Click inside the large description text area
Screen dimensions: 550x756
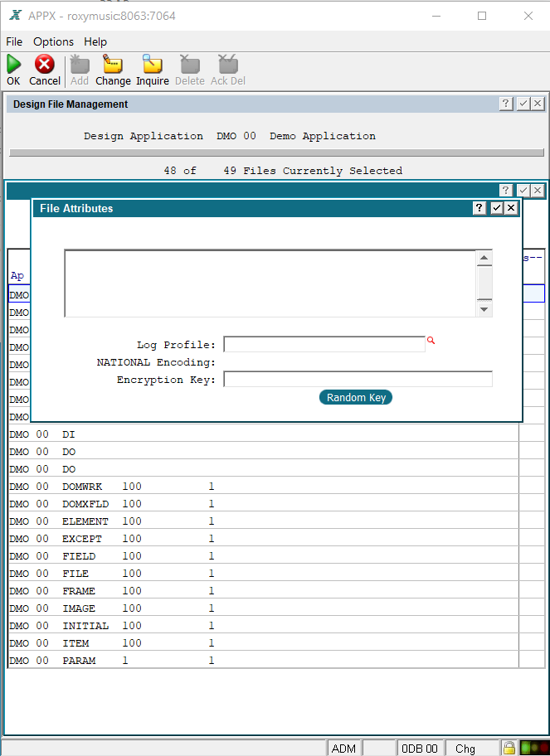(x=270, y=283)
